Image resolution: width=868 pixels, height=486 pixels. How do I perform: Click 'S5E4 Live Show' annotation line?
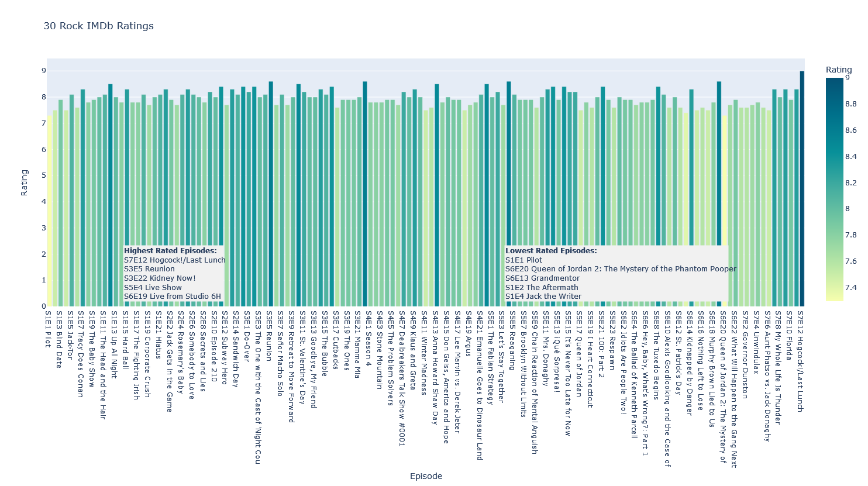tap(153, 288)
